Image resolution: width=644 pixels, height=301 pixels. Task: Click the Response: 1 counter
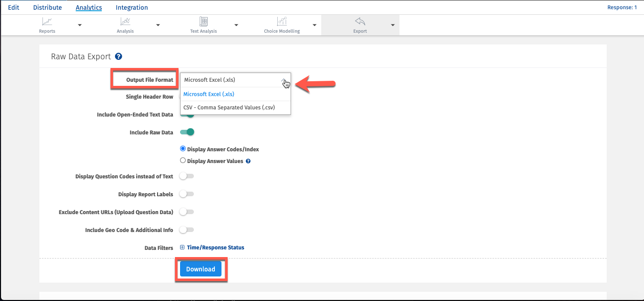pyautogui.click(x=621, y=8)
